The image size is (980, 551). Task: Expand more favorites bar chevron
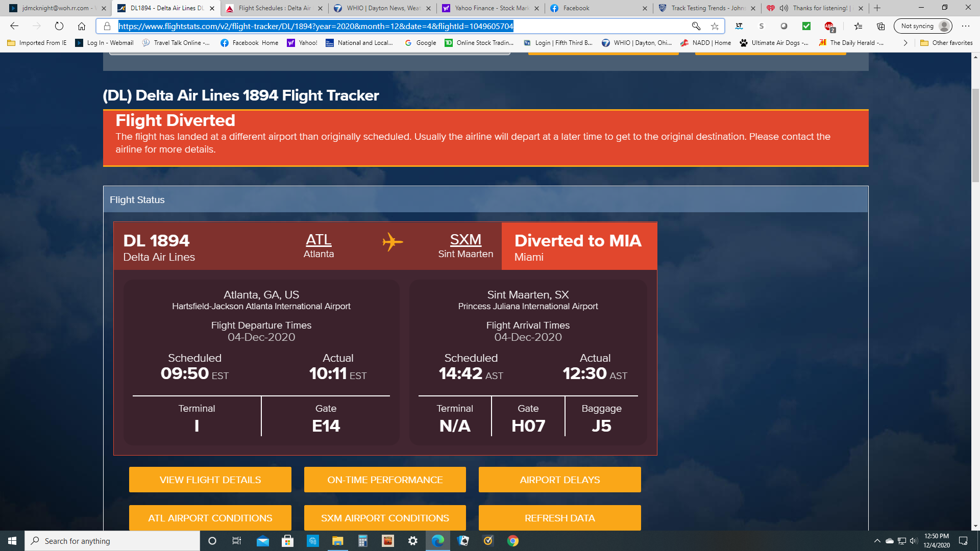pos(905,43)
